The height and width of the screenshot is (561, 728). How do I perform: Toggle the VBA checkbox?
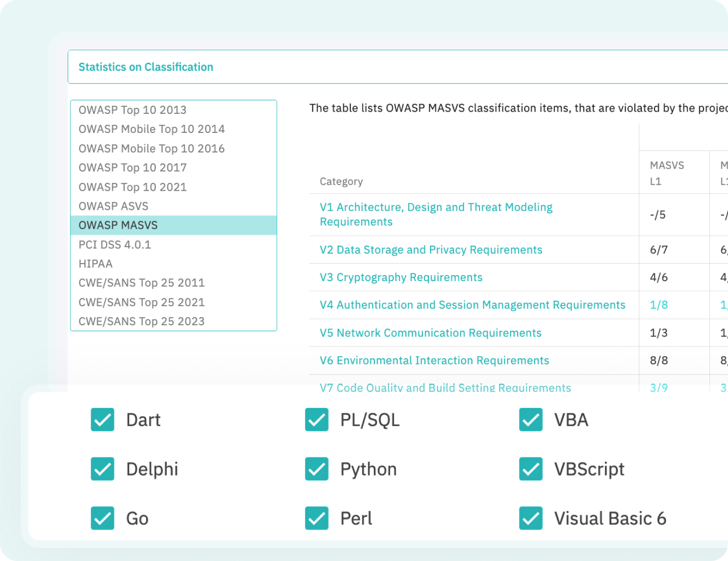[531, 419]
